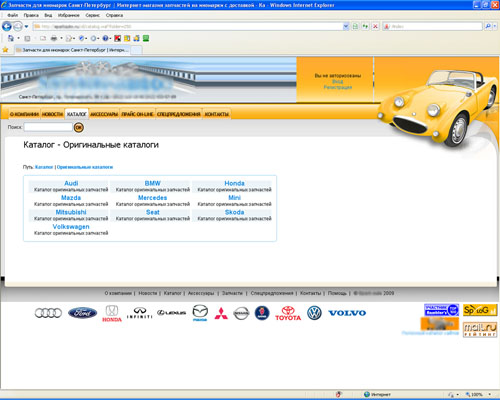The width and height of the screenshot is (500, 400).
Task: Refresh the page with the green arrows icon
Action: [365, 26]
